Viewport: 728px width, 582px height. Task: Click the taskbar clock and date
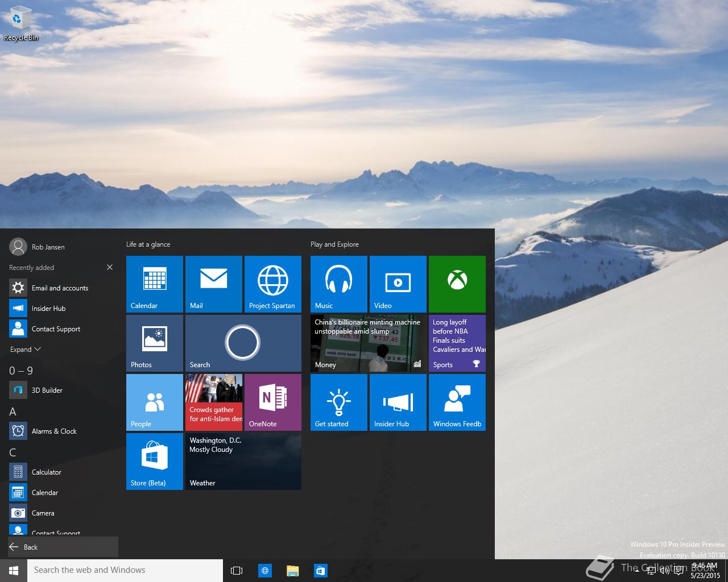705,571
